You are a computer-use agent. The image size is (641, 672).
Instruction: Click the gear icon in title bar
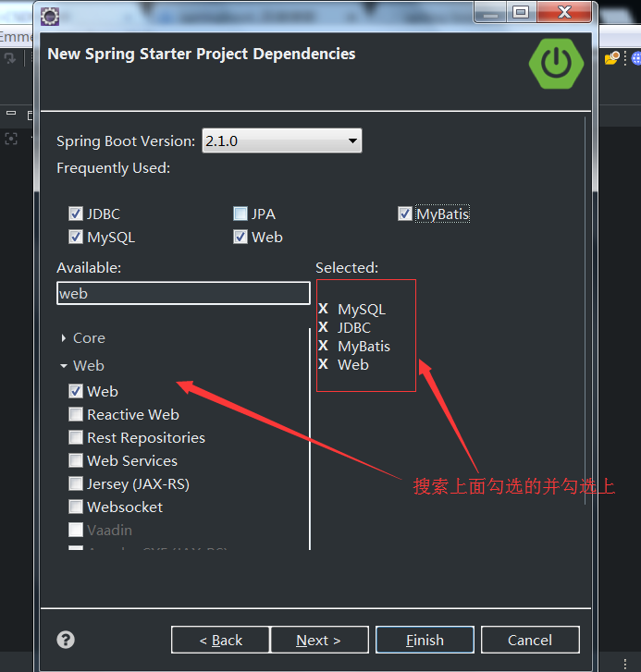(50, 17)
